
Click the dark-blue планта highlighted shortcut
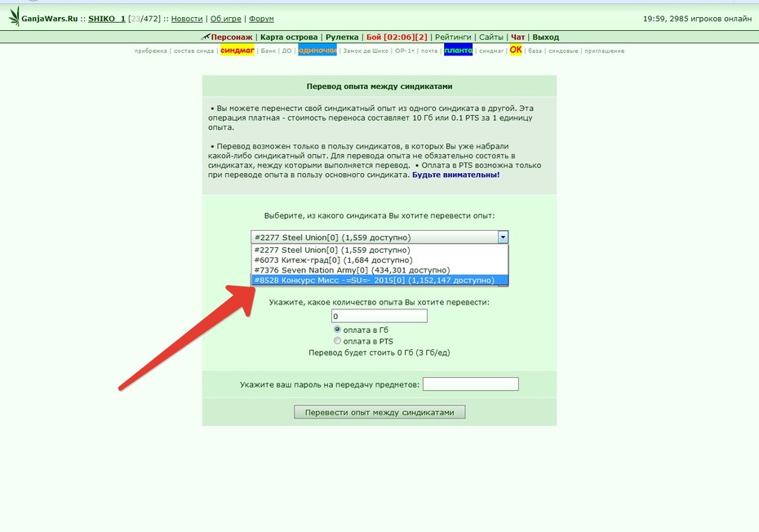point(458,51)
